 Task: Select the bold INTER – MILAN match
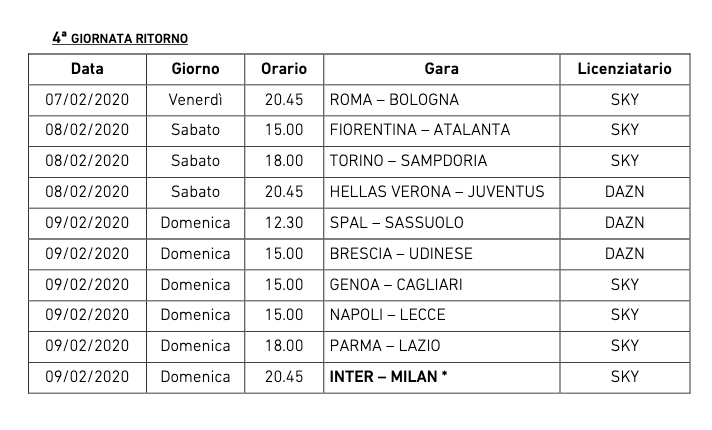(x=387, y=377)
